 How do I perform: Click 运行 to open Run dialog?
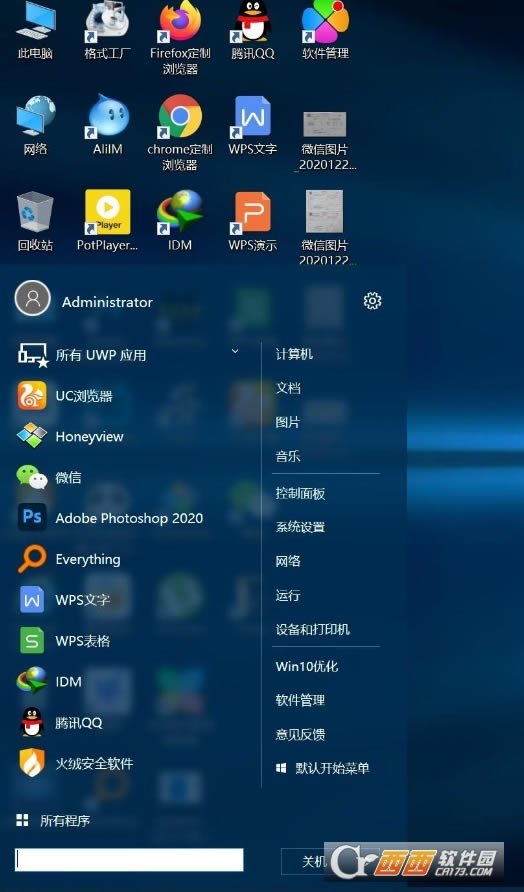click(x=288, y=596)
